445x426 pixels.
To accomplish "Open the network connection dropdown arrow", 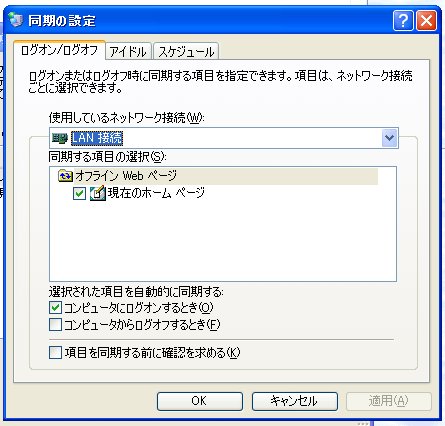I will (389, 138).
